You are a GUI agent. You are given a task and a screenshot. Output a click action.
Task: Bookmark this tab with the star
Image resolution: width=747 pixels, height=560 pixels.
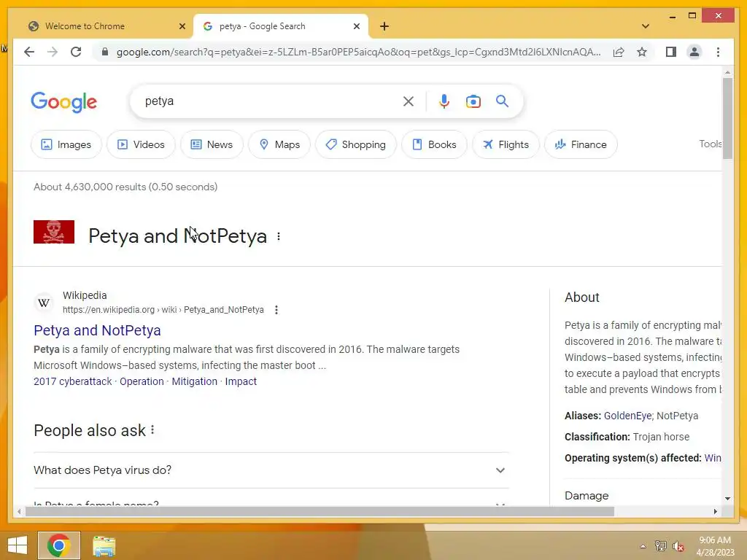click(642, 52)
